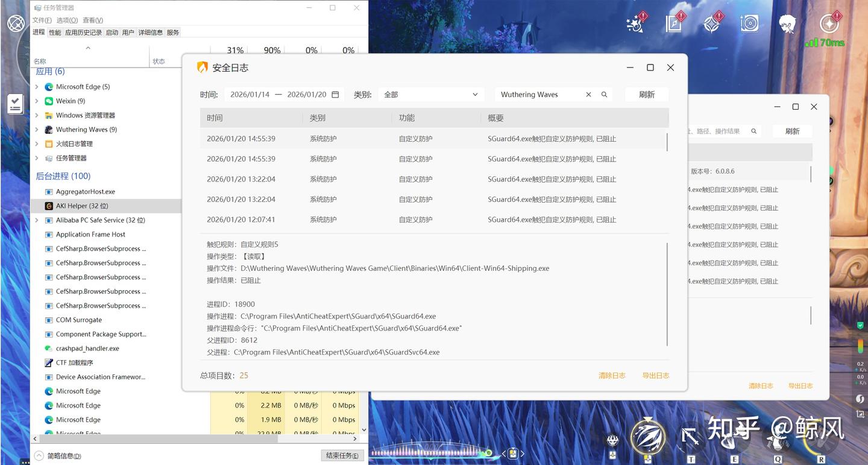Open the 文件 menu in Task Manager

point(42,21)
